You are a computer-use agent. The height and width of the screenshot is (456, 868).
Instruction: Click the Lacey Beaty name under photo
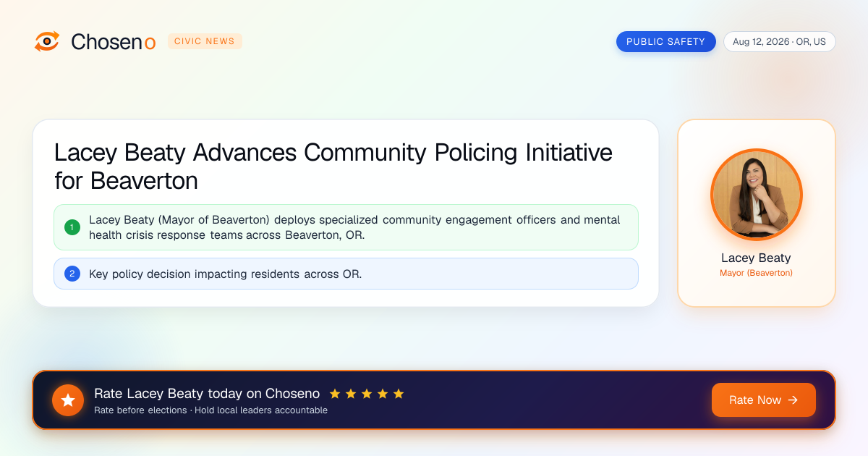pyautogui.click(x=756, y=258)
